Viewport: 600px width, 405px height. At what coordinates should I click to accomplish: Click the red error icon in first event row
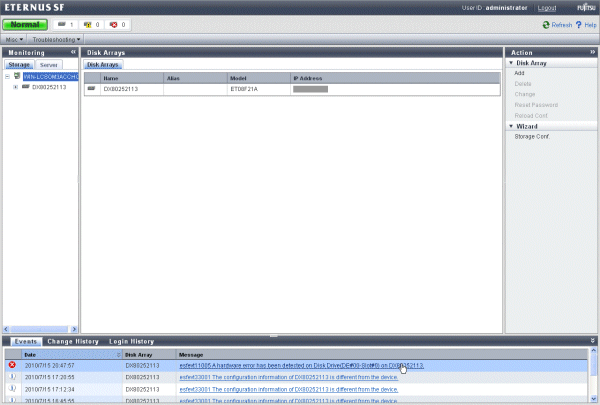pyautogui.click(x=11, y=366)
